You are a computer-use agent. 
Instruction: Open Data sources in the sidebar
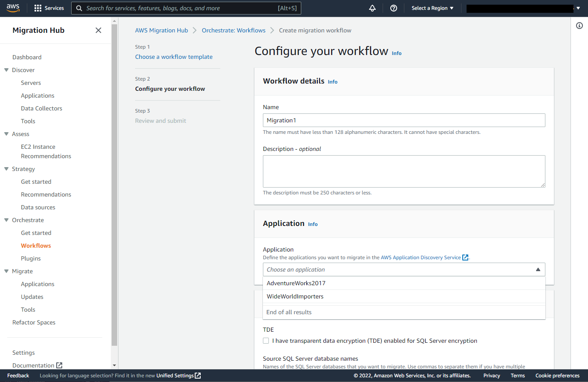[38, 207]
